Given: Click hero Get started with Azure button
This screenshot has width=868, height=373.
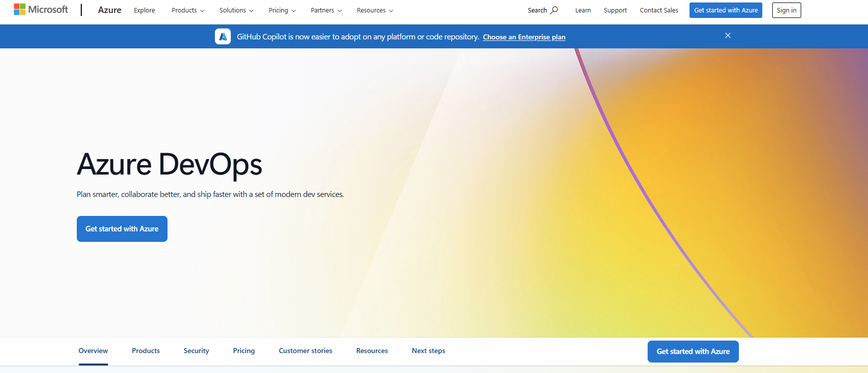Looking at the screenshot, I should pyautogui.click(x=122, y=229).
